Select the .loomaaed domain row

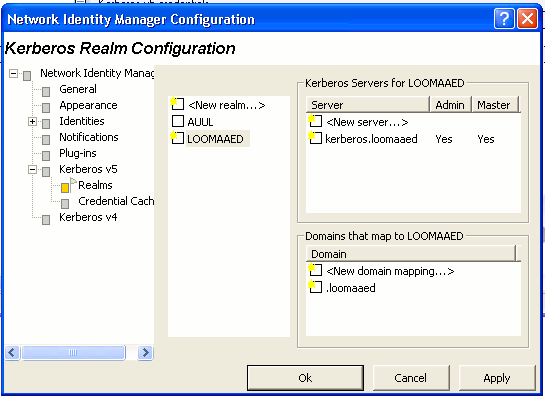pyautogui.click(x=413, y=288)
